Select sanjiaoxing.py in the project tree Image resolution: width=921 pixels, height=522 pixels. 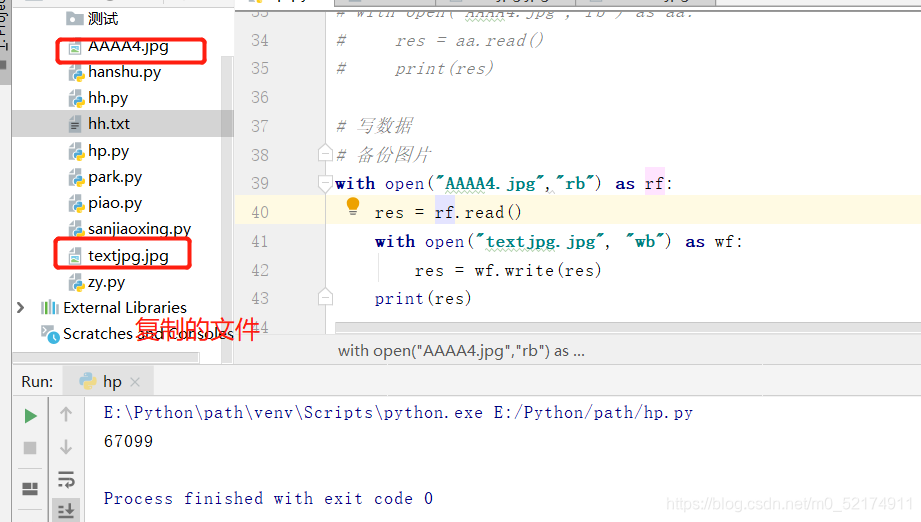[139, 229]
